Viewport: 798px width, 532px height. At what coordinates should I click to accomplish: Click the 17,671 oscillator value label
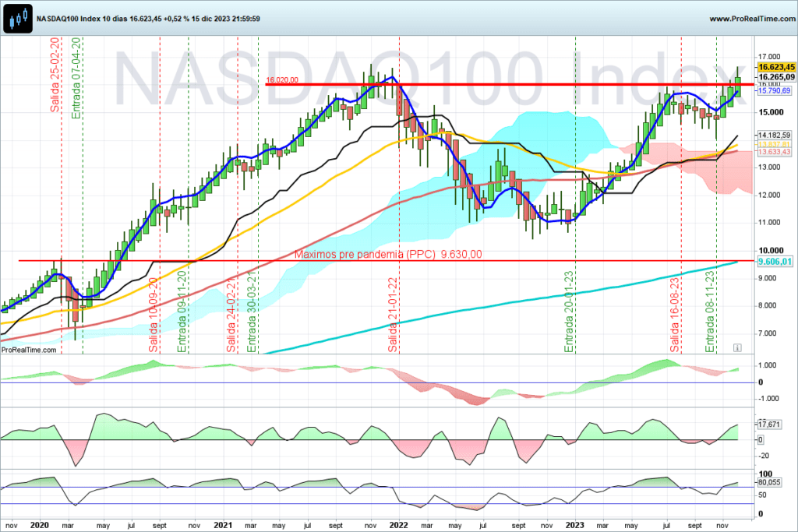pos(769,425)
